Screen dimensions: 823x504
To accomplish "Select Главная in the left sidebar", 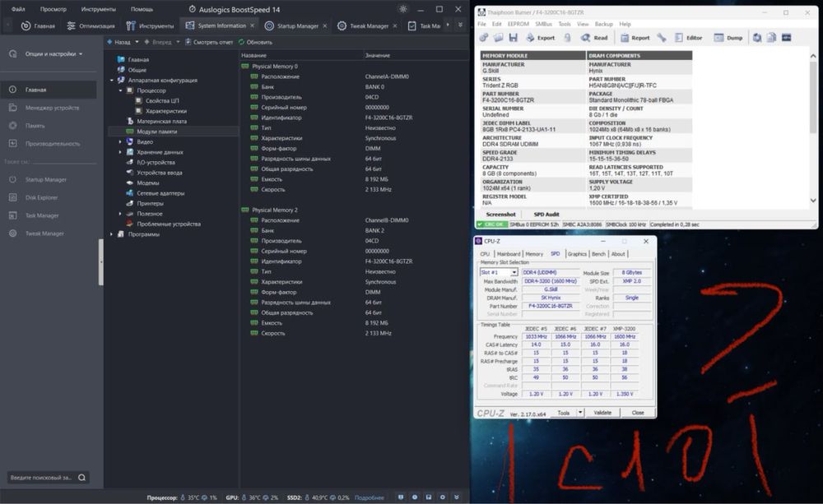I will click(x=49, y=90).
